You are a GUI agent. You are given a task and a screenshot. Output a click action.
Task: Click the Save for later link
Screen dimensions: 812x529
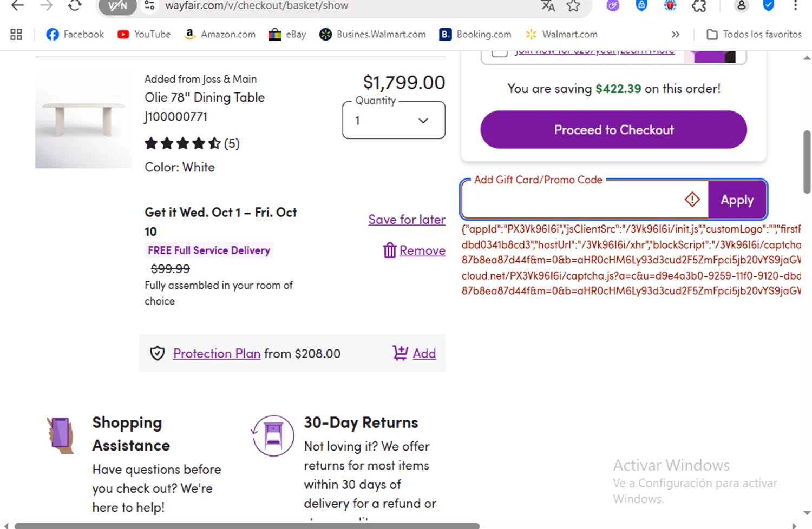(407, 220)
